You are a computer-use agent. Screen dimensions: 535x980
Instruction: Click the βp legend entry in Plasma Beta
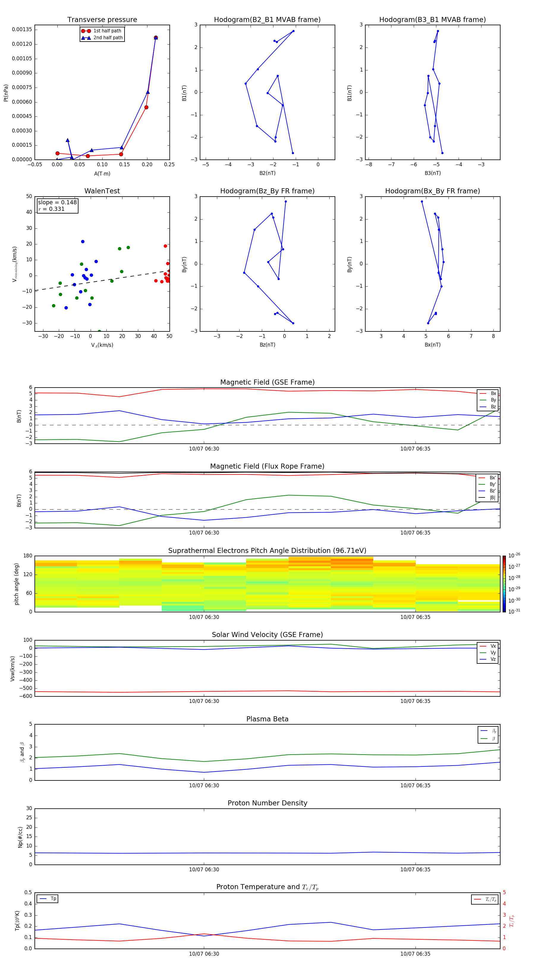488,731
